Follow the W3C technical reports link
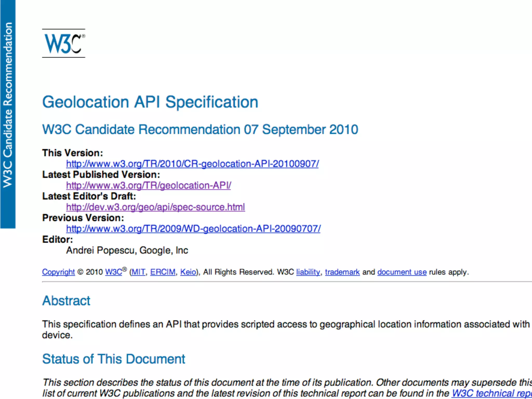The height and width of the screenshot is (399, 532). [491, 393]
